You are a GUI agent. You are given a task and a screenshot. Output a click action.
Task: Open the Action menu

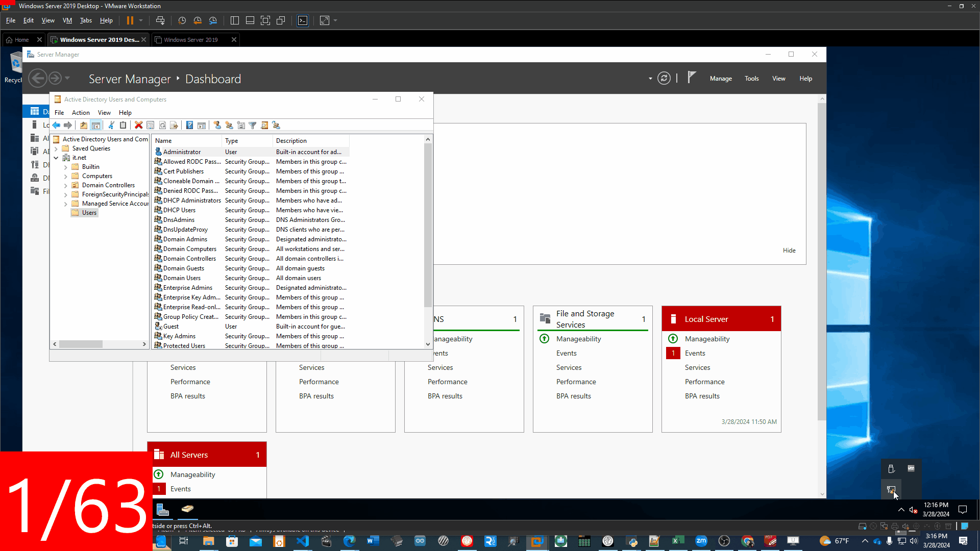[81, 113]
